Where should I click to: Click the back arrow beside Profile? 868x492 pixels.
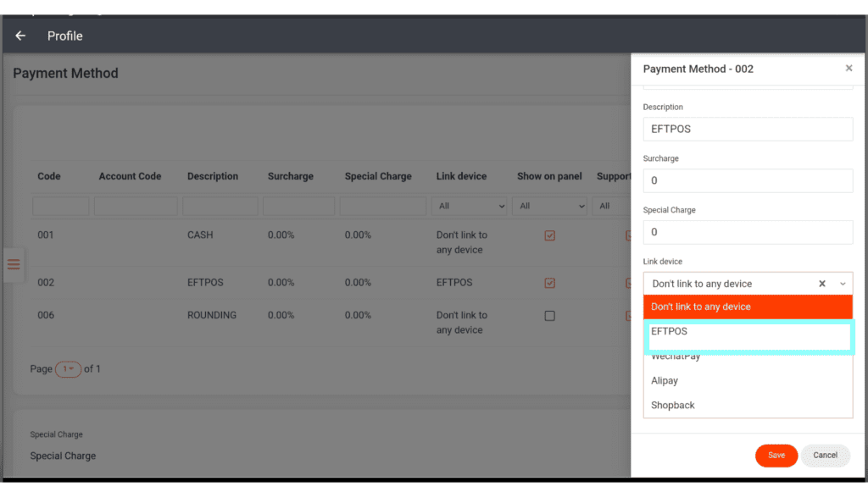click(x=20, y=36)
